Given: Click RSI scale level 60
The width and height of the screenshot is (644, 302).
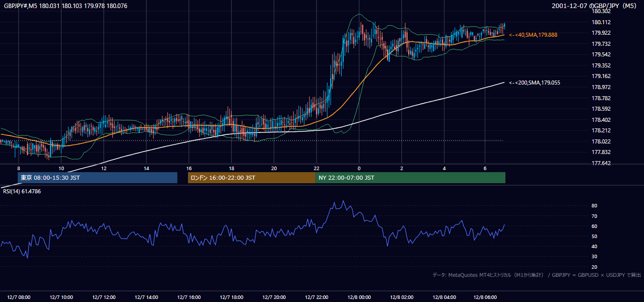Looking at the screenshot, I should click(594, 226).
